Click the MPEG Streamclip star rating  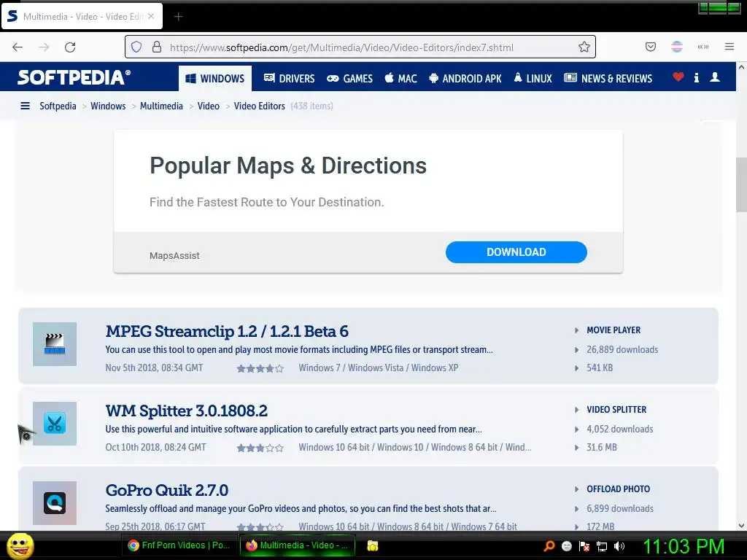[260, 368]
